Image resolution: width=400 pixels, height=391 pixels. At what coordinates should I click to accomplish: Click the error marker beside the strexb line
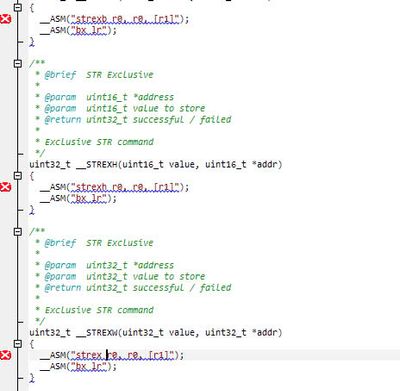pos(5,19)
